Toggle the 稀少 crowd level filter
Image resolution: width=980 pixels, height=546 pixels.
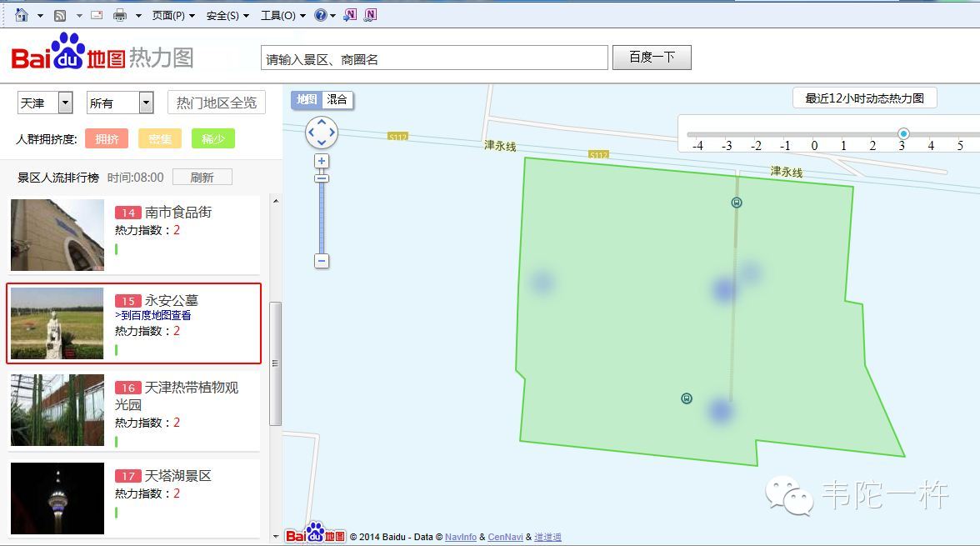click(x=213, y=139)
